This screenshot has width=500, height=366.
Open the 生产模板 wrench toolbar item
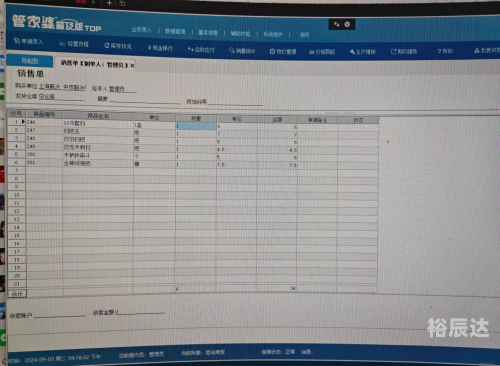point(363,52)
